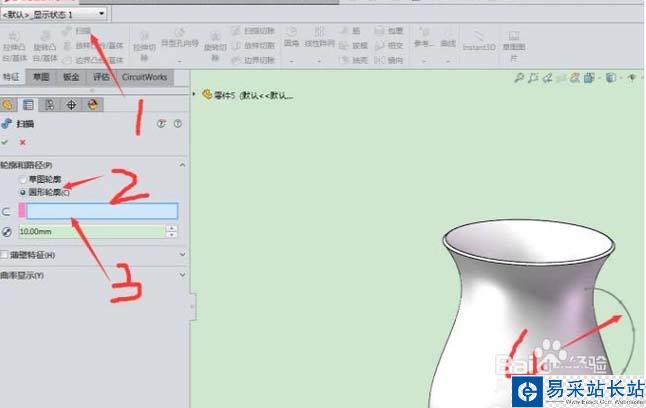Collapse the 轮廓和路径 (Profile and Path) section
The width and height of the screenshot is (646, 408).
[x=182, y=165]
